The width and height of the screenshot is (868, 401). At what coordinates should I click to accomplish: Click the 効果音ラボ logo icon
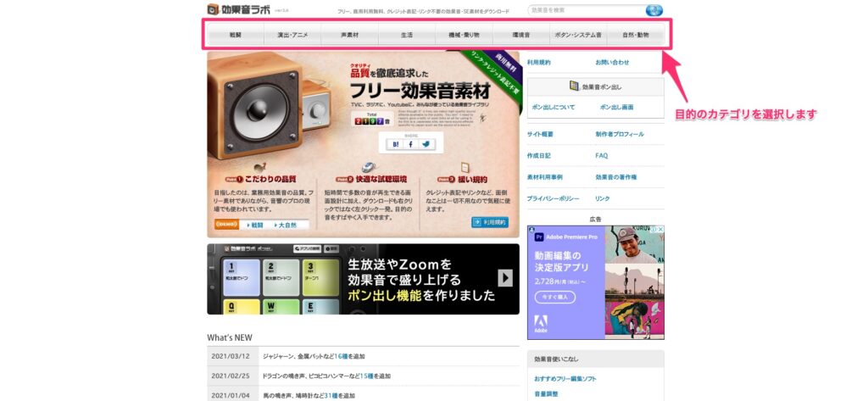coord(214,10)
